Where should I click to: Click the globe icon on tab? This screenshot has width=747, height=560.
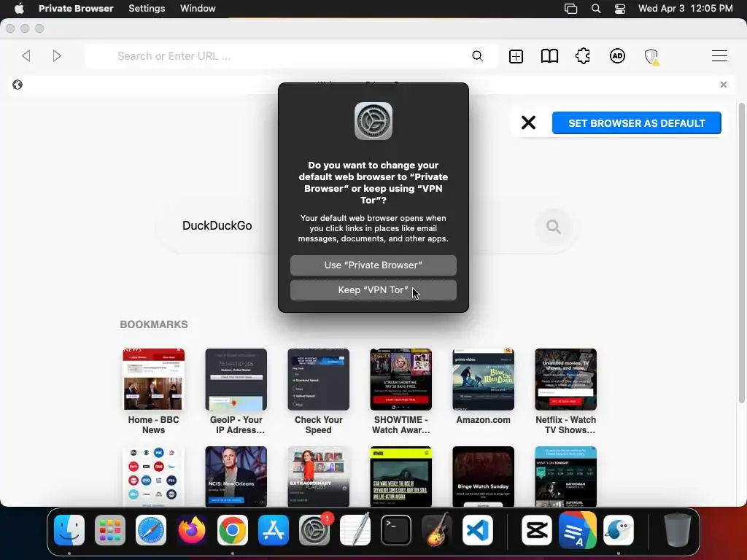pyautogui.click(x=18, y=85)
